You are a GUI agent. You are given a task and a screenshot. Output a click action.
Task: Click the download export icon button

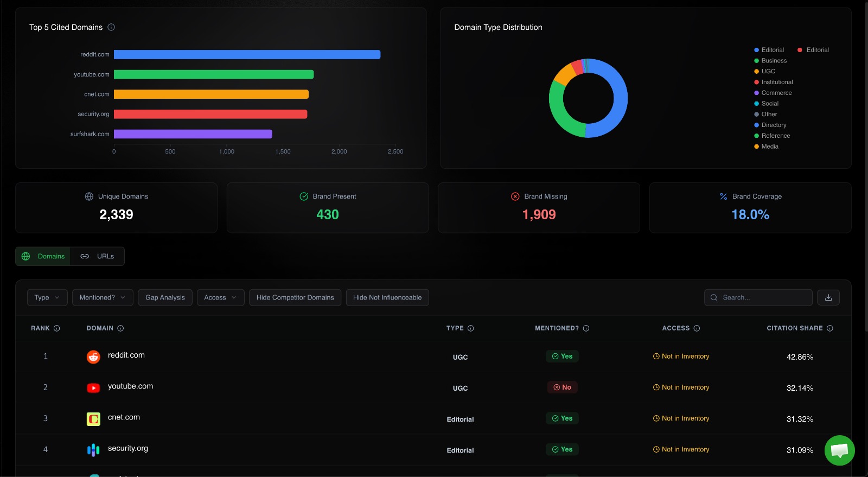[828, 297]
